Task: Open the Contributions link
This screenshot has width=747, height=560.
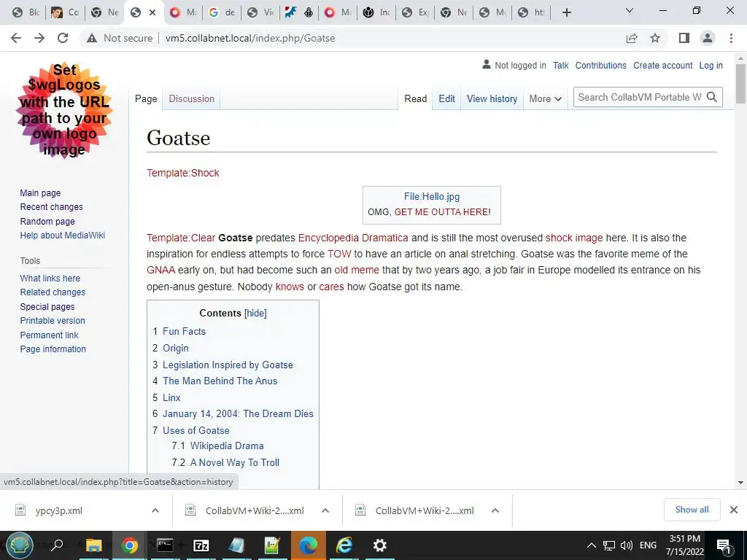Action: [x=600, y=65]
